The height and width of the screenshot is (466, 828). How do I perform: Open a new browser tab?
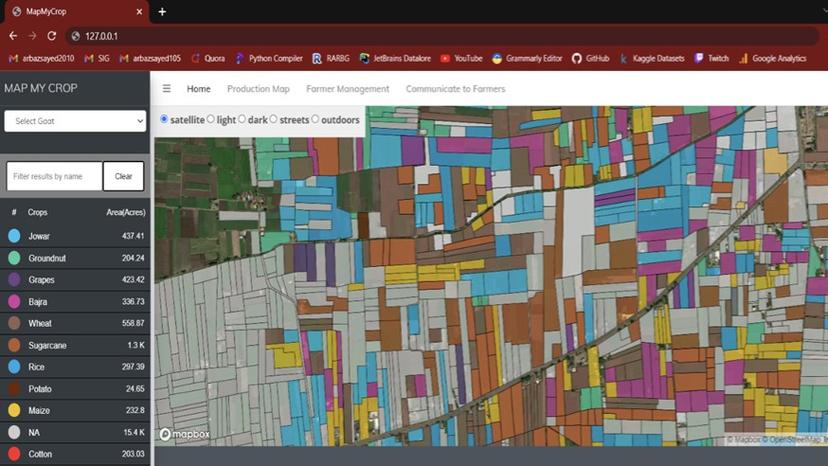(162, 12)
